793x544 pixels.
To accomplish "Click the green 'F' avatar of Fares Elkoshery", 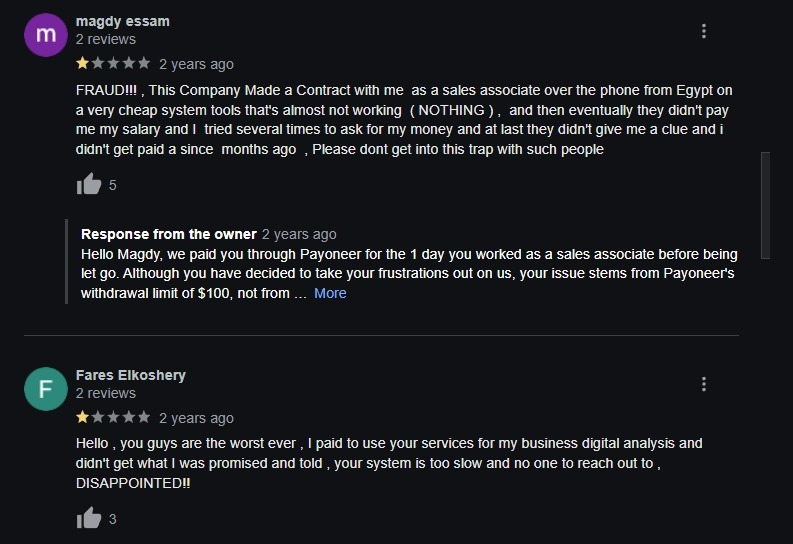I will click(45, 389).
